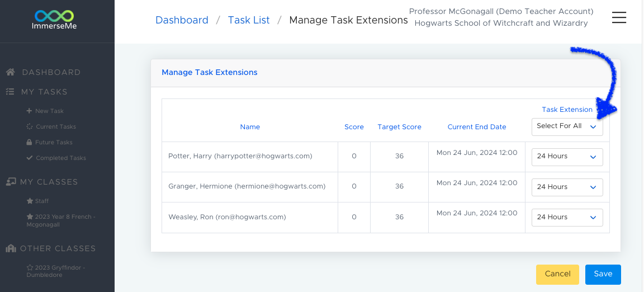Select Current Tasks in the sidebar
This screenshot has height=292, width=644.
pos(56,126)
